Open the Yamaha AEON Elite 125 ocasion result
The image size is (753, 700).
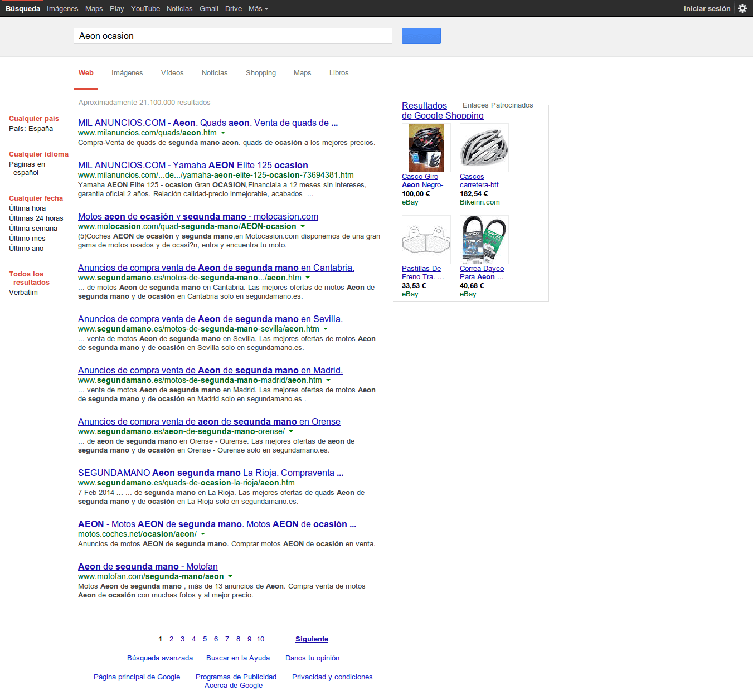(193, 165)
